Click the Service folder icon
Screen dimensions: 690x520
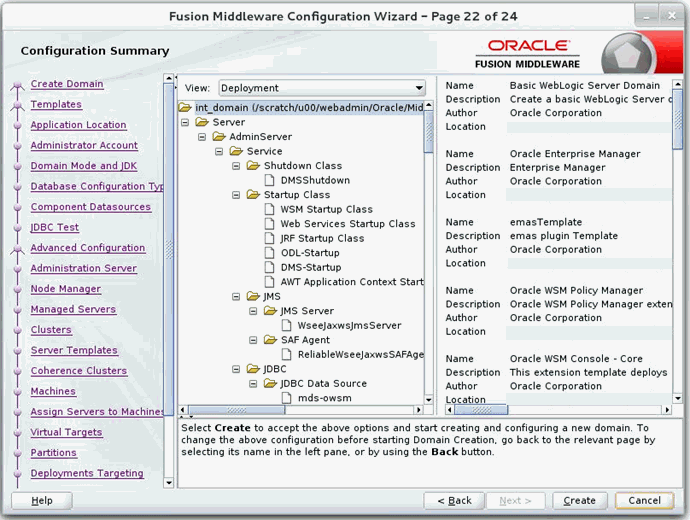click(x=236, y=151)
